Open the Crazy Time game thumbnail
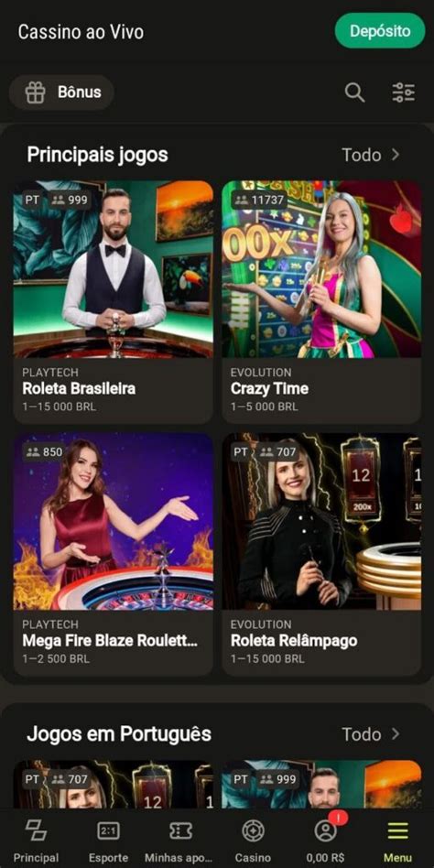 [321, 269]
